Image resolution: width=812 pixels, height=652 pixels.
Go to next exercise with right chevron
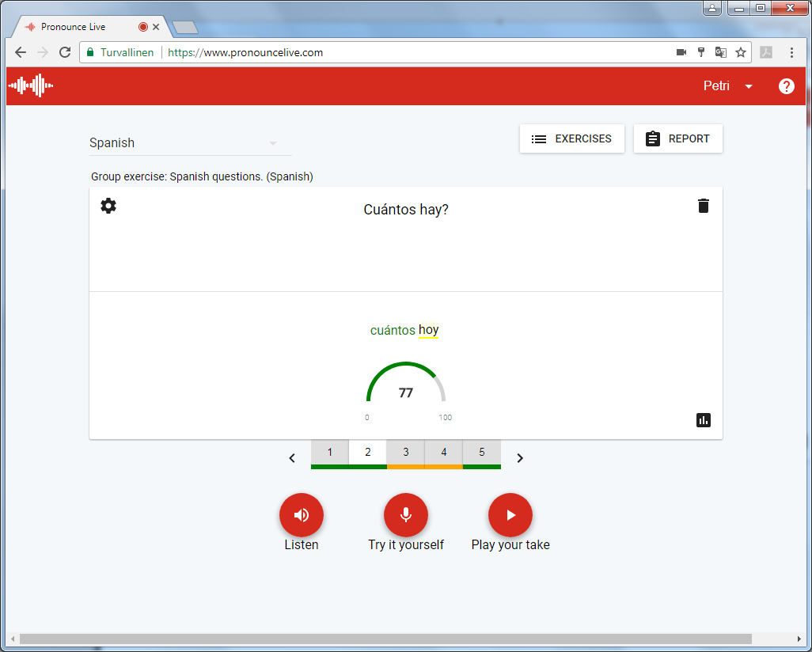tap(520, 458)
